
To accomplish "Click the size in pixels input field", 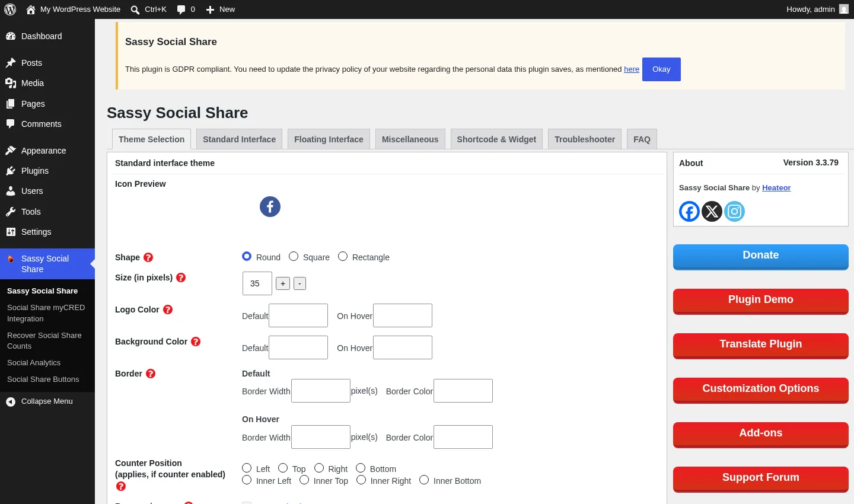I will (x=257, y=283).
